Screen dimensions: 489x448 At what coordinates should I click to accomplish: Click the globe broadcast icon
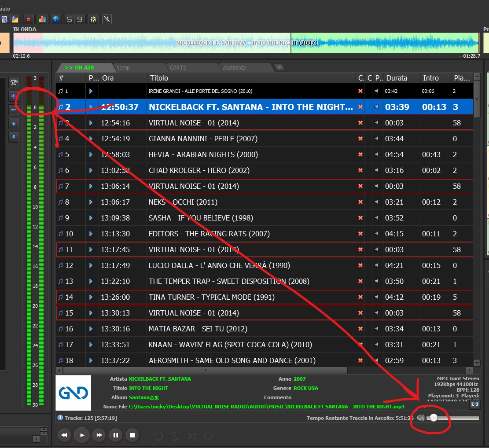[x=56, y=19]
